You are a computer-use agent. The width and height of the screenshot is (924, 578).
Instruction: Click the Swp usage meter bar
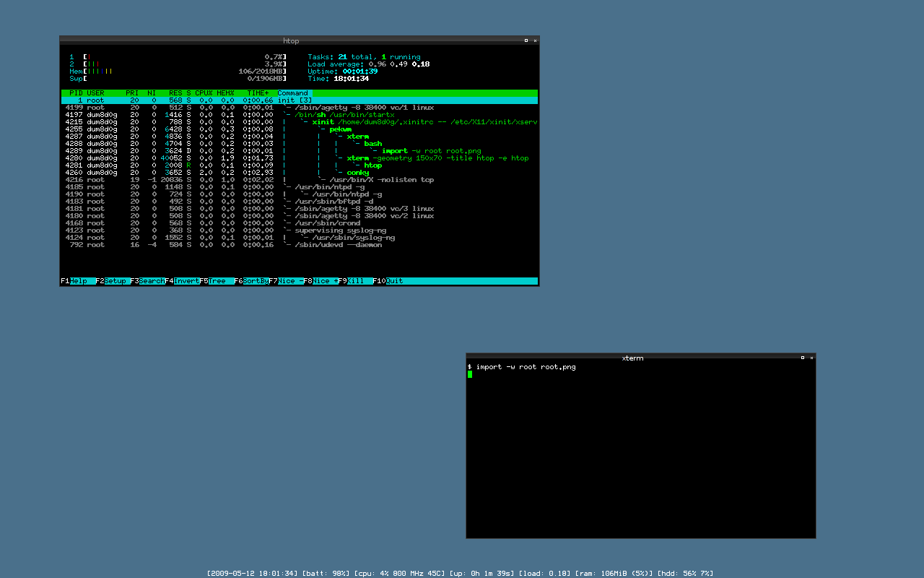(x=185, y=79)
